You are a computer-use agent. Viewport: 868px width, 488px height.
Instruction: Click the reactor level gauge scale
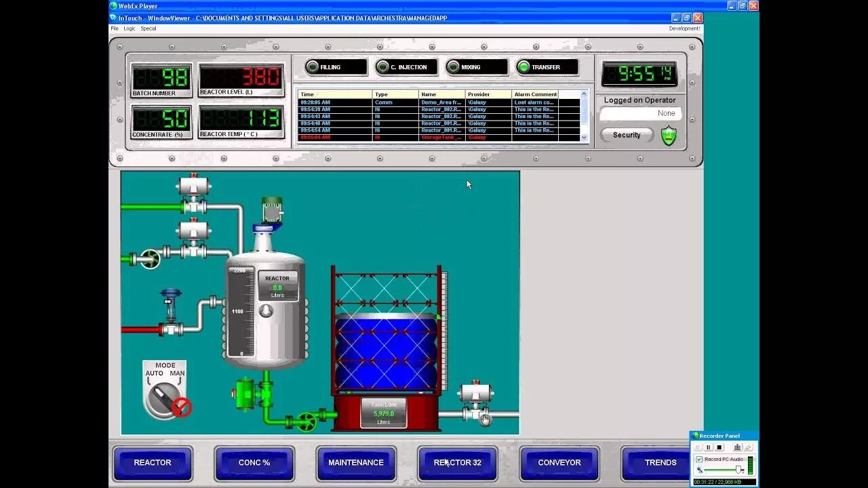click(242, 312)
